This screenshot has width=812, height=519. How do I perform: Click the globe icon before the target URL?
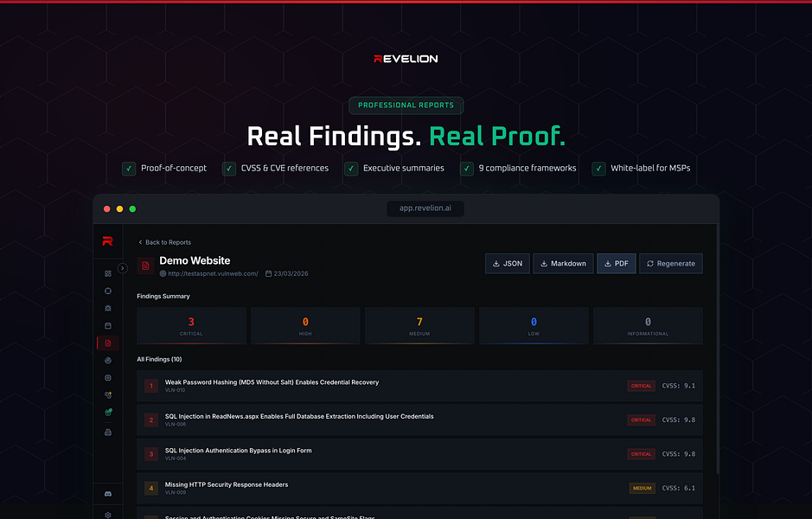pyautogui.click(x=163, y=273)
